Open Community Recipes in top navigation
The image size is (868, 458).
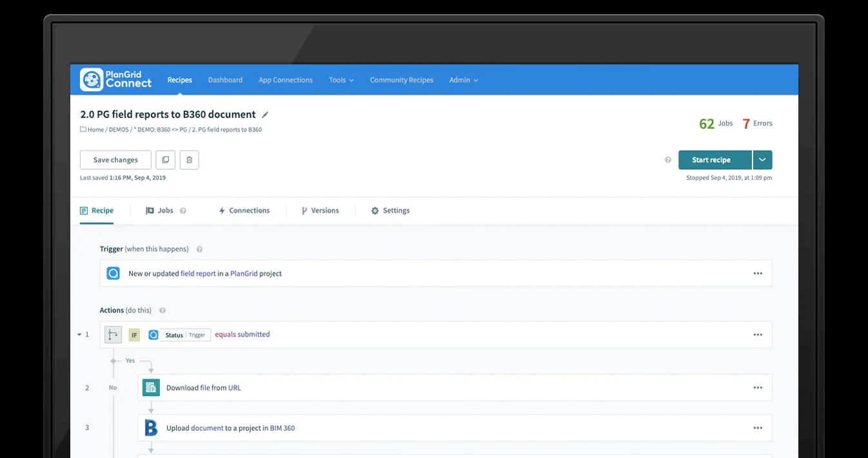point(402,80)
